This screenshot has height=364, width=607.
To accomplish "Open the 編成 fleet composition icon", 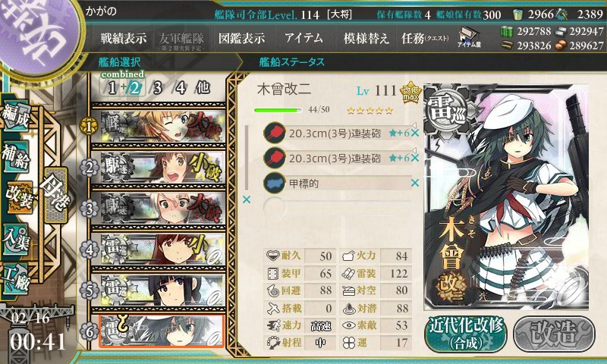I will (x=15, y=116).
